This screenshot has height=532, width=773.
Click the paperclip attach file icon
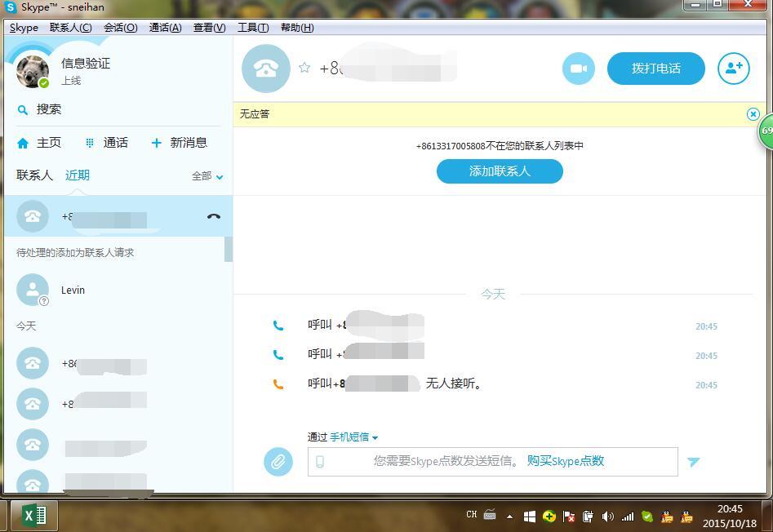pos(278,462)
